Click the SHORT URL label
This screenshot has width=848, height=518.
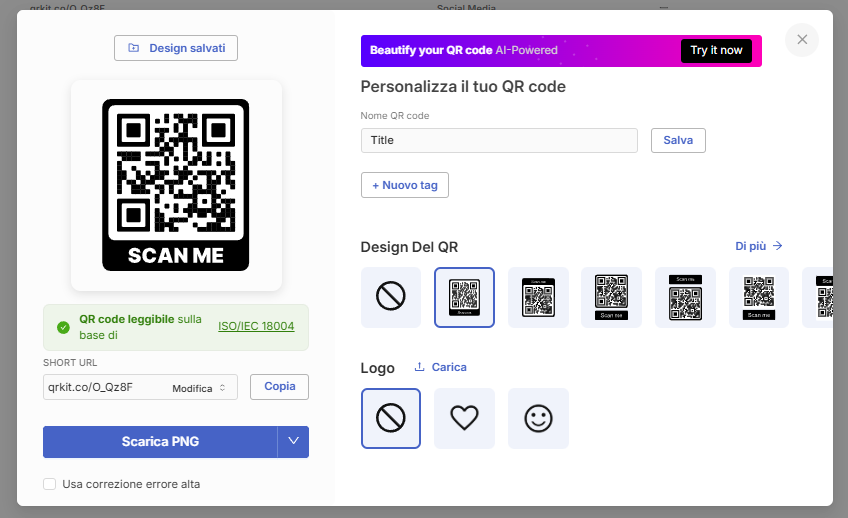pyautogui.click(x=70, y=363)
